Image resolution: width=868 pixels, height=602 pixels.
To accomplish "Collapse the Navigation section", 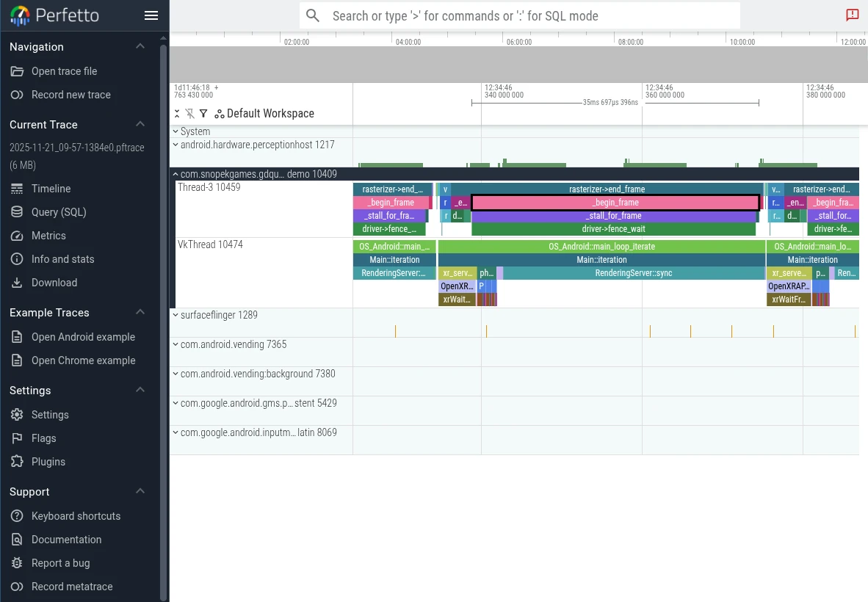I will [x=140, y=47].
